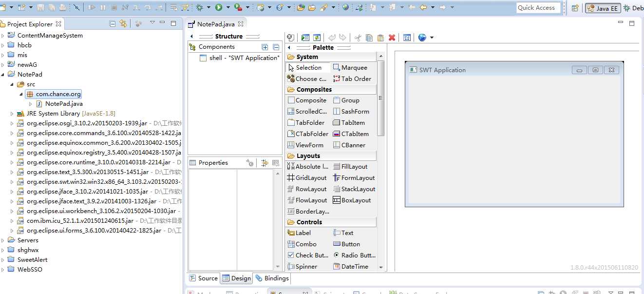The width and height of the screenshot is (644, 294).
Task: Choose the Radio Button control
Action: (354, 255)
